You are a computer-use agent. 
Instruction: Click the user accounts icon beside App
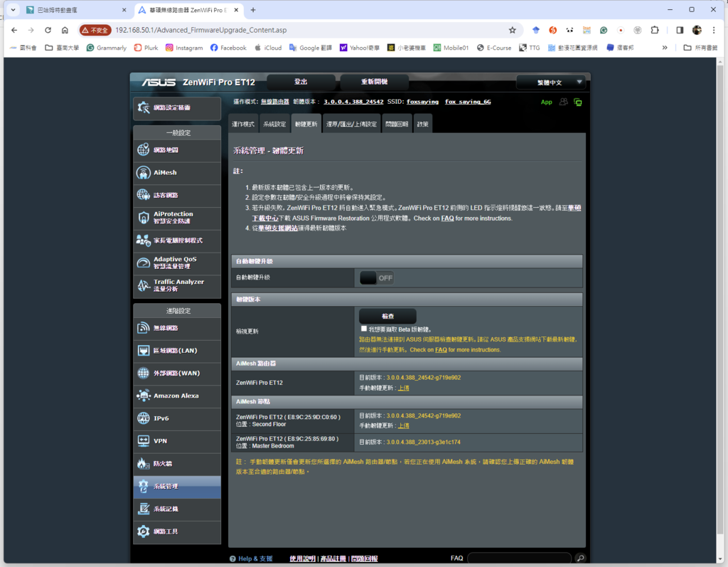tap(564, 102)
